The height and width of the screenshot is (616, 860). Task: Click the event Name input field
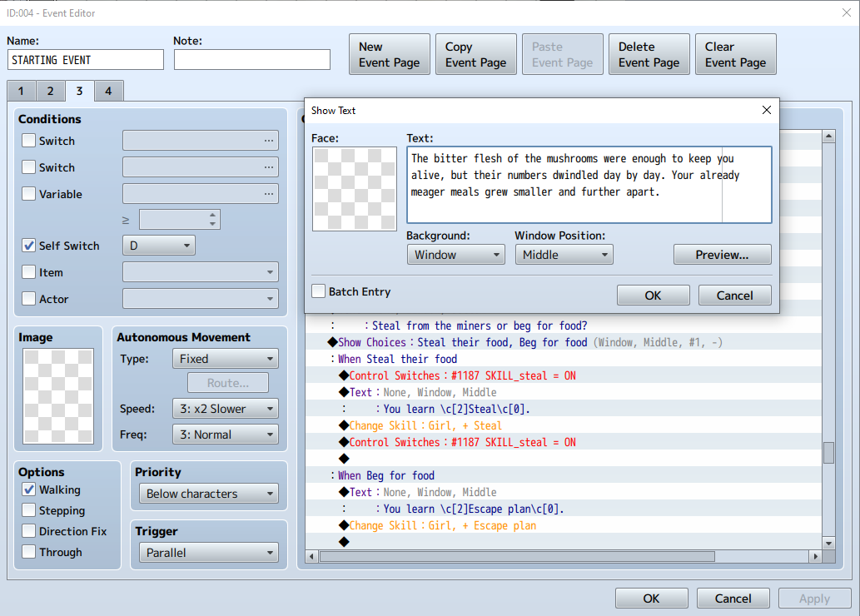coord(86,60)
